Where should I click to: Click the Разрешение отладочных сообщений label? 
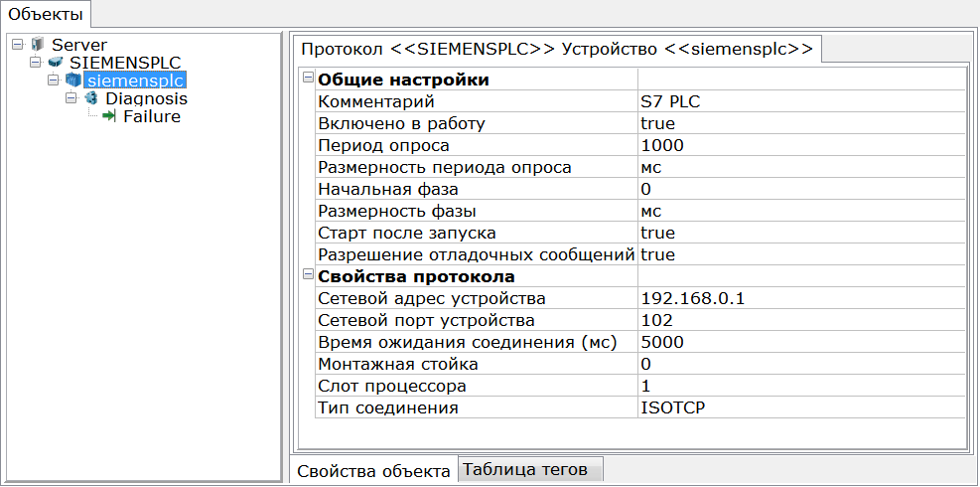(477, 254)
